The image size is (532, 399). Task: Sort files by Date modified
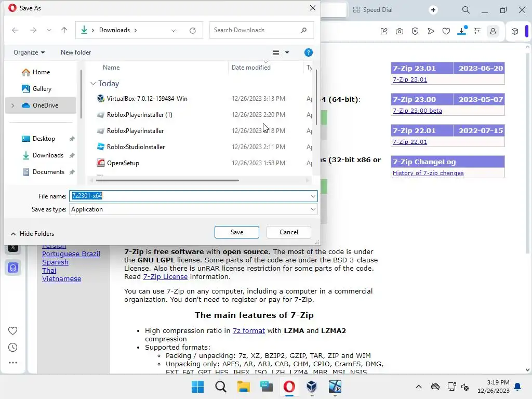click(x=251, y=67)
